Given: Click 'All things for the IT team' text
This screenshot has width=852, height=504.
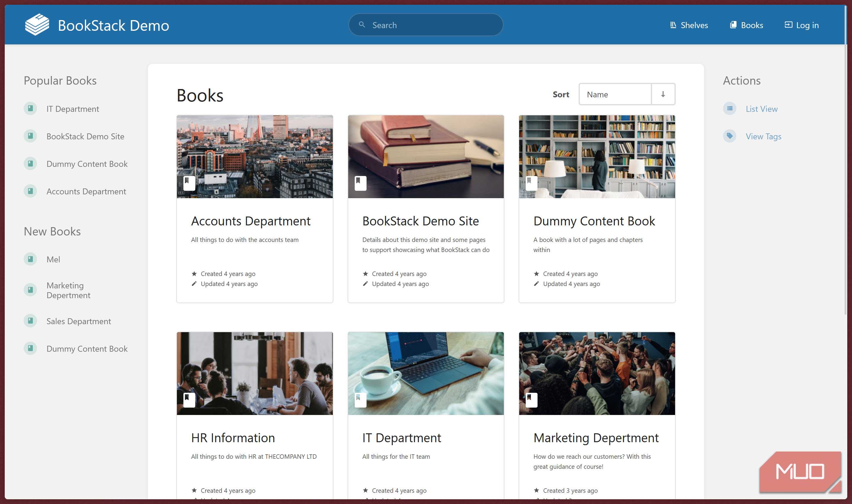Looking at the screenshot, I should (396, 456).
